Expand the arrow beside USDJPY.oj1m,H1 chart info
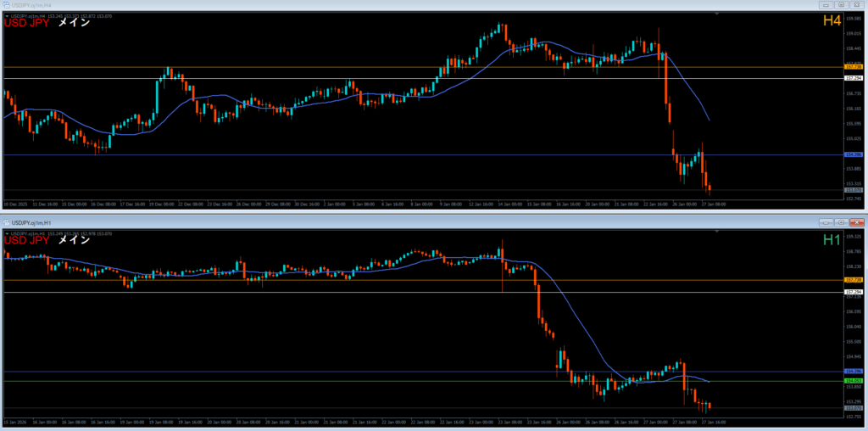Screen dimensions: 868x431 (x=7, y=232)
